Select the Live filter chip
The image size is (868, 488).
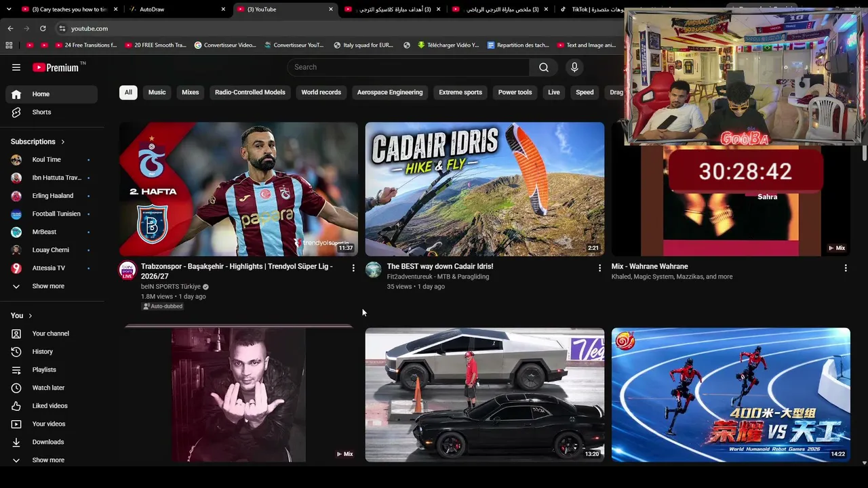point(554,92)
